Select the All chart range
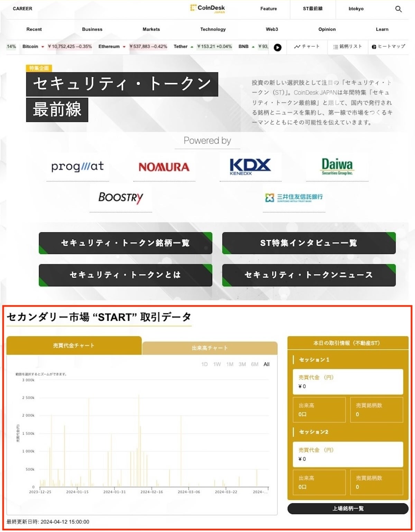The height and width of the screenshot is (532, 415). pyautogui.click(x=266, y=364)
